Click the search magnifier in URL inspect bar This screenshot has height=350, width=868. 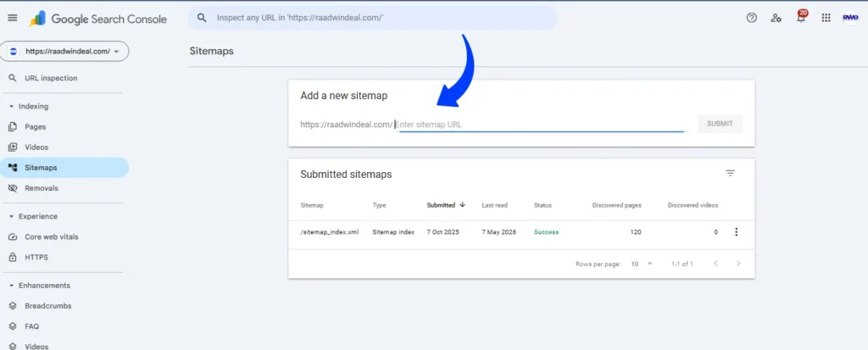pyautogui.click(x=203, y=18)
